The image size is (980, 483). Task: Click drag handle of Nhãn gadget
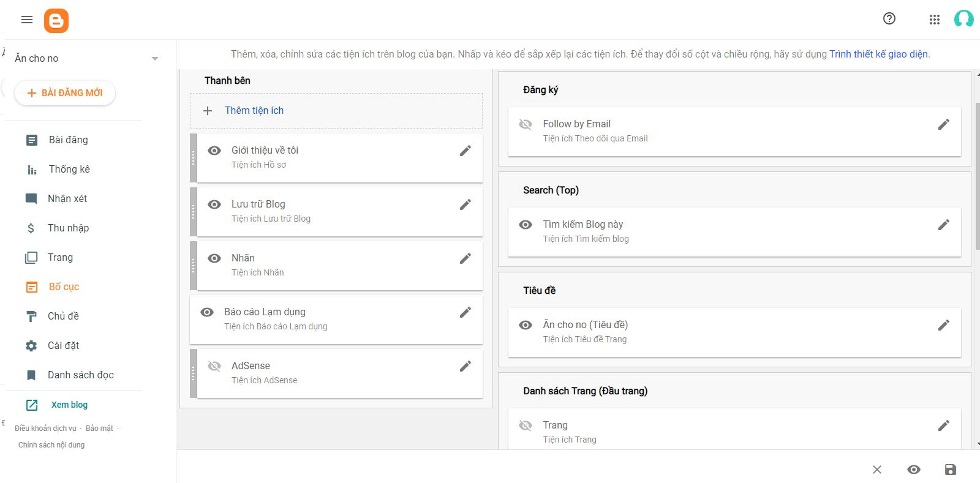(194, 266)
